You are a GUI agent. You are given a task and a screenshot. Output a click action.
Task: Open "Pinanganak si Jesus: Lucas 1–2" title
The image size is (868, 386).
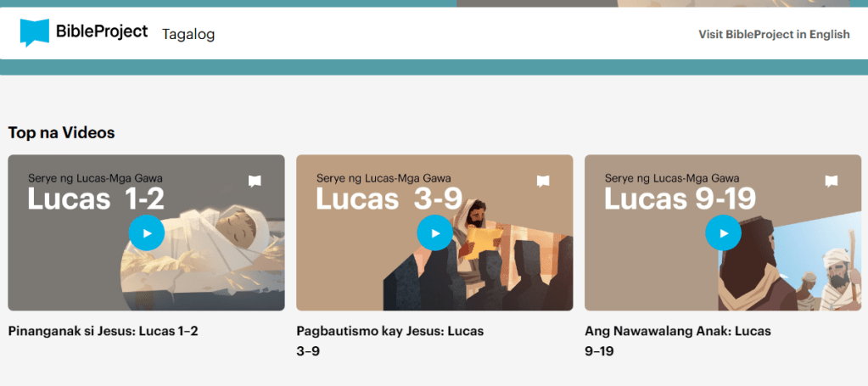pos(103,331)
